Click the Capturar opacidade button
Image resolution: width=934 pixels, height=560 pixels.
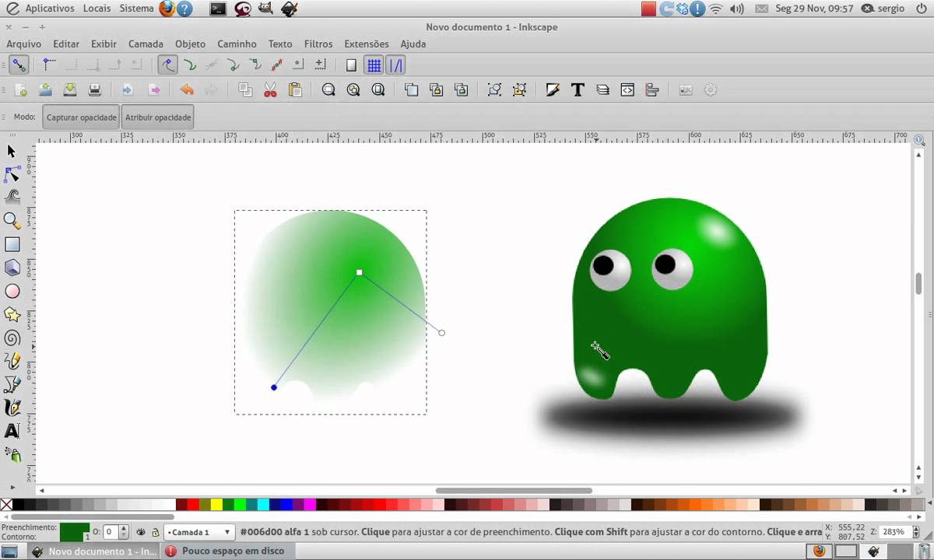(x=81, y=117)
